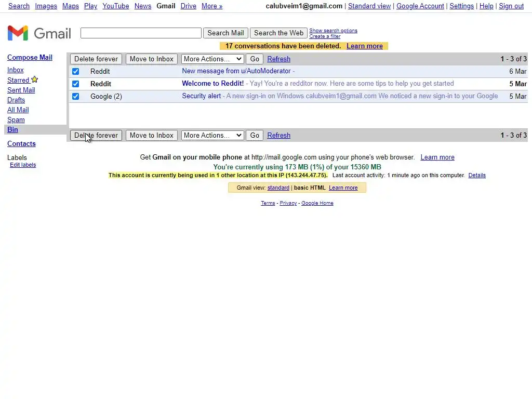Click Edit labels link

23,165
